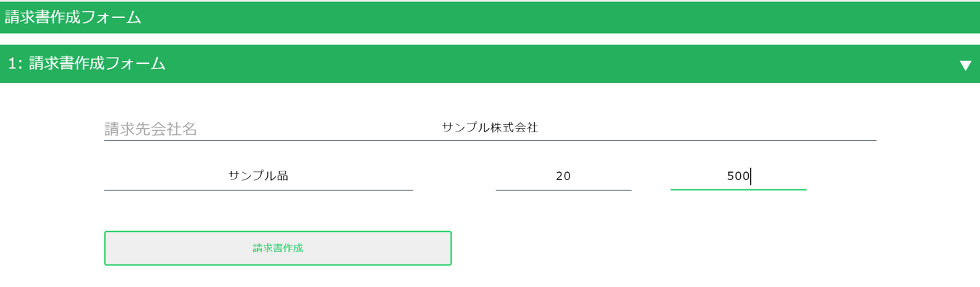This screenshot has height=287, width=980.
Task: Click the underline beneath the item name field
Action: (258, 190)
